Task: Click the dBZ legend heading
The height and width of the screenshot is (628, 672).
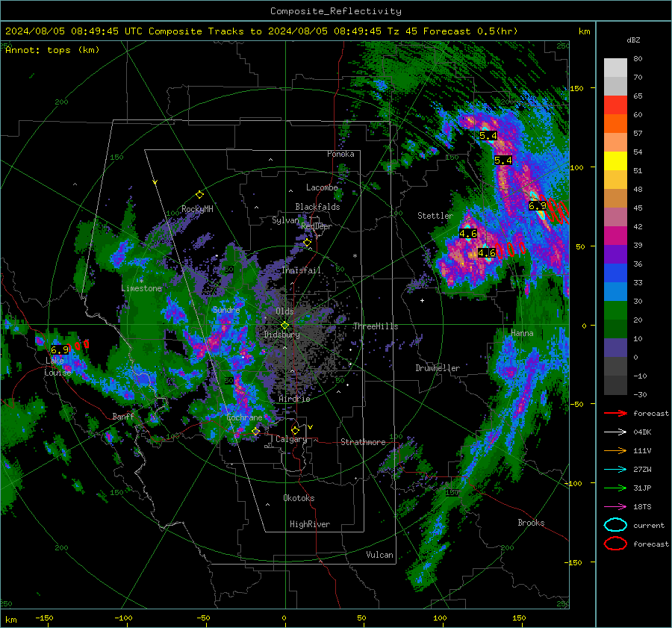Action: click(633, 40)
